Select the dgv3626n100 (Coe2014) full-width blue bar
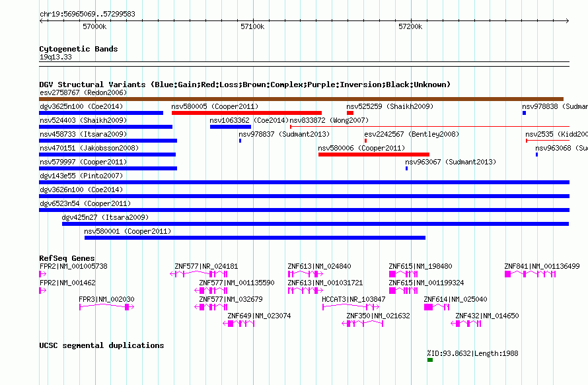 (x=304, y=196)
